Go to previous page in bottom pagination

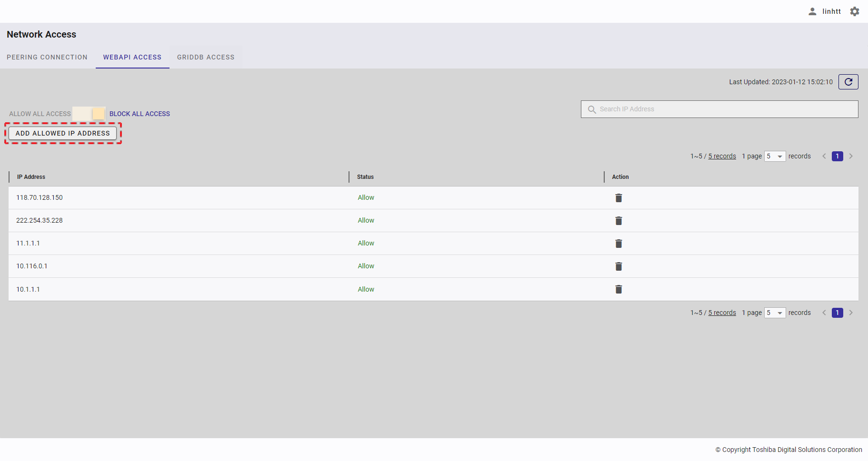pos(824,313)
